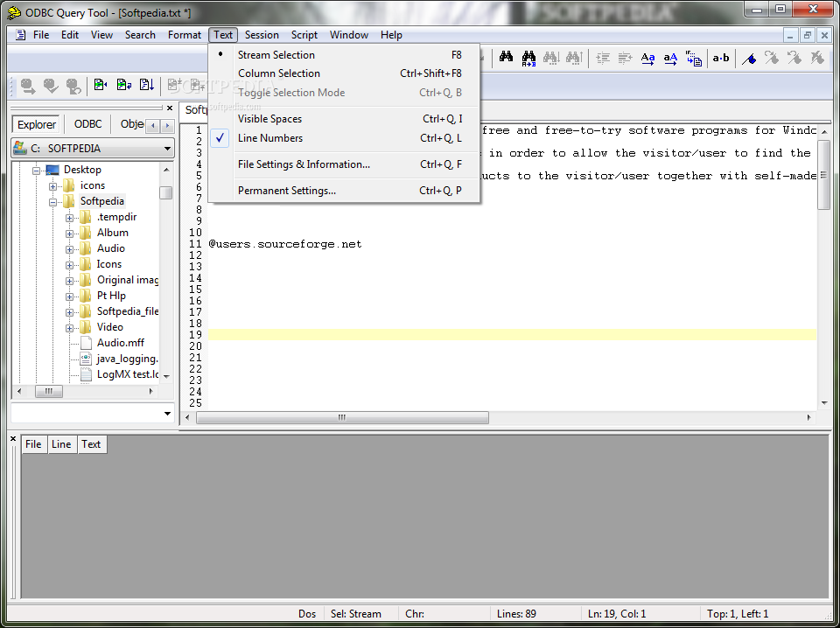Click the editor horizontal scrollbar thumb
Viewport: 840px width, 628px height.
(342, 417)
